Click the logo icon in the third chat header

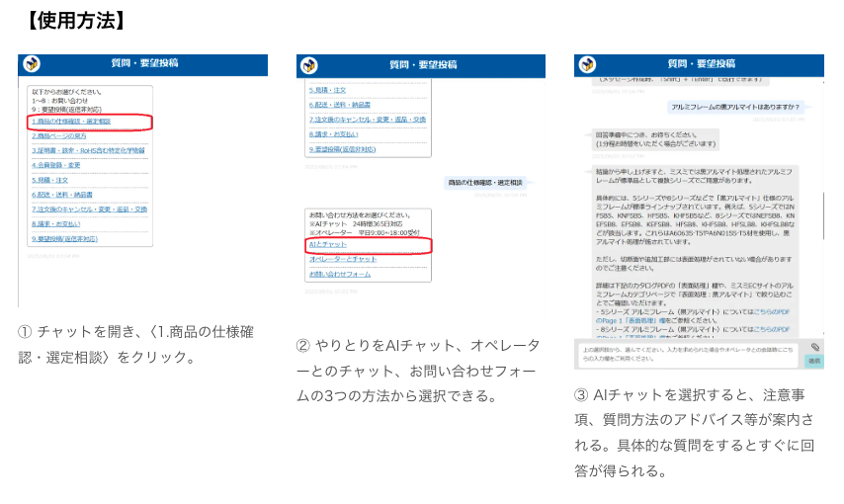(x=588, y=65)
